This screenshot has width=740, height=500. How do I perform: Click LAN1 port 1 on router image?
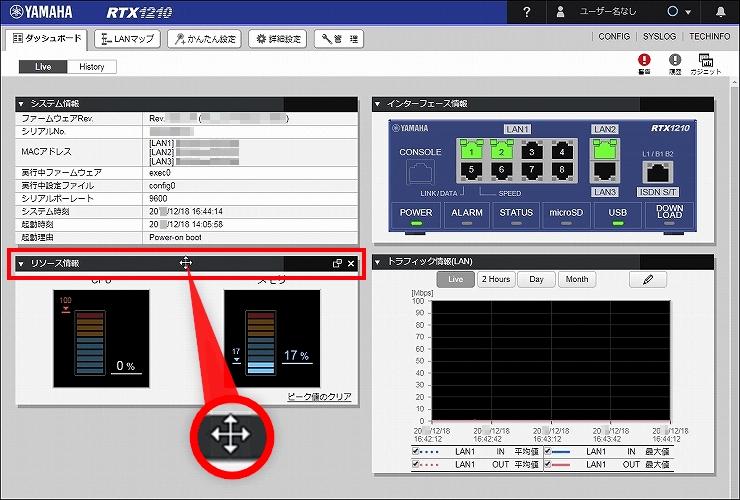click(x=471, y=150)
